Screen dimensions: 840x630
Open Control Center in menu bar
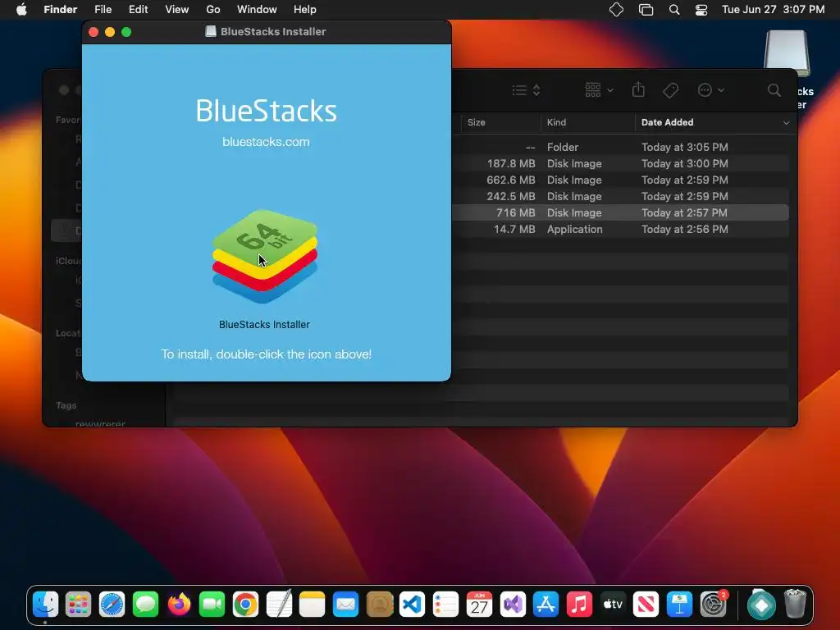pos(701,10)
